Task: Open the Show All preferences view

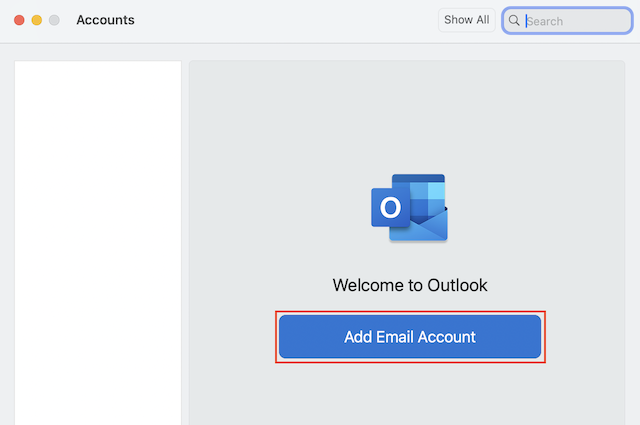Action: 467,20
